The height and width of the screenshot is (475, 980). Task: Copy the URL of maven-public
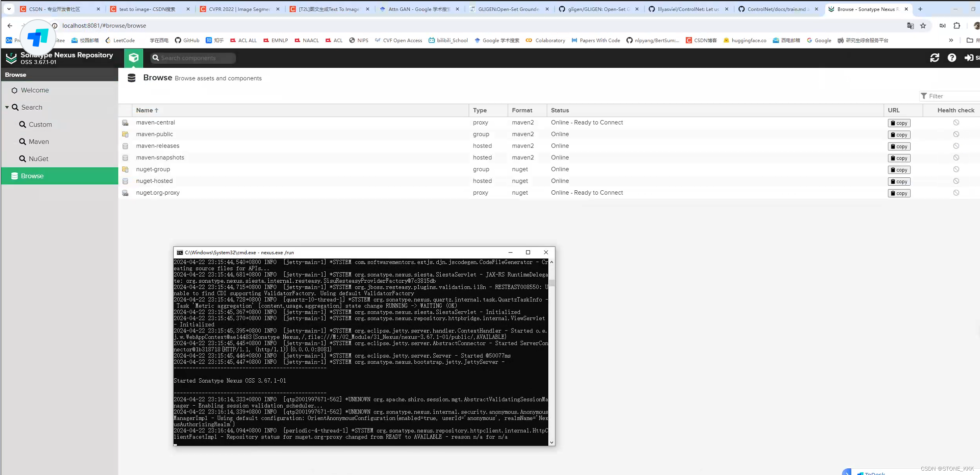(899, 135)
